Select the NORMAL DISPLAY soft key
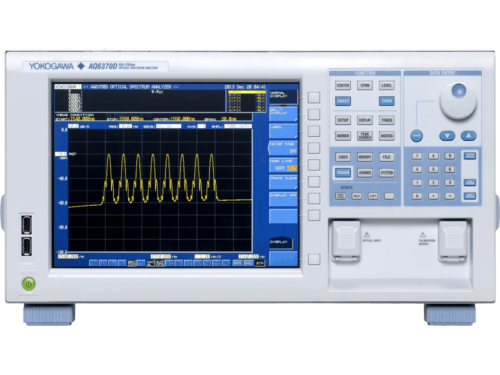This screenshot has height=375, width=500. tap(283, 97)
